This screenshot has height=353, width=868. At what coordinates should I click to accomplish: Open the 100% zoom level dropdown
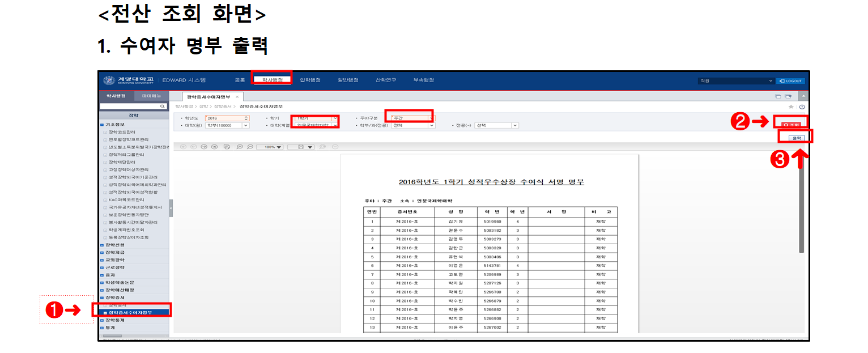click(279, 147)
